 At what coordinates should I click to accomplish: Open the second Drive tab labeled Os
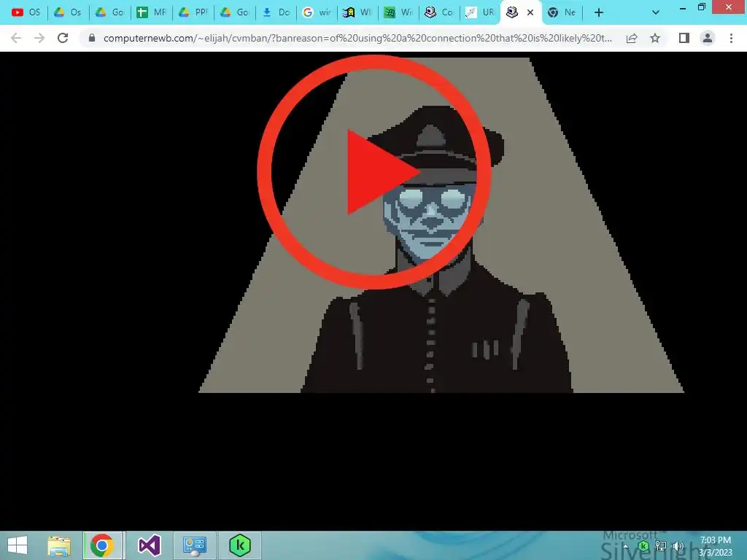point(67,12)
